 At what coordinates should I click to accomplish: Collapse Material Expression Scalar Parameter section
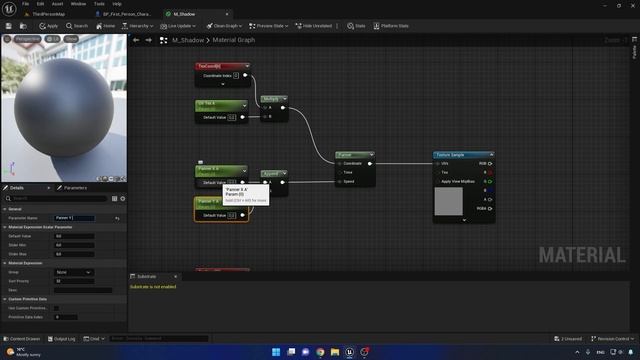pos(5,227)
